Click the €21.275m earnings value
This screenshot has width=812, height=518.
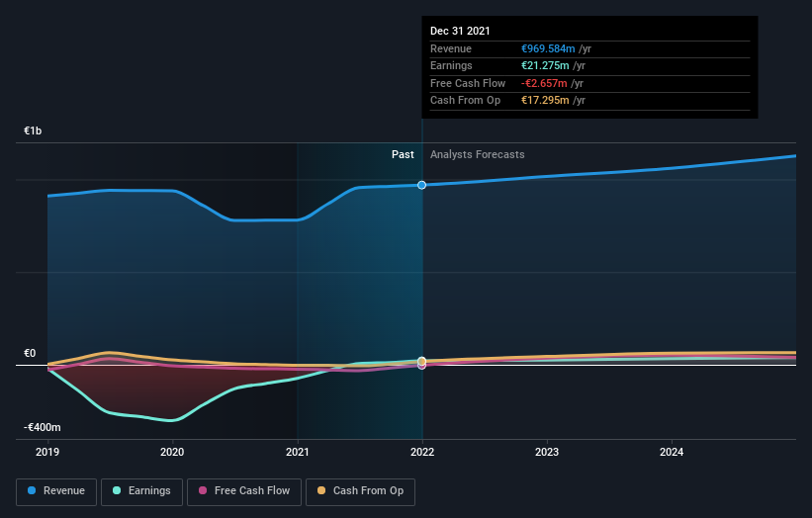point(545,65)
